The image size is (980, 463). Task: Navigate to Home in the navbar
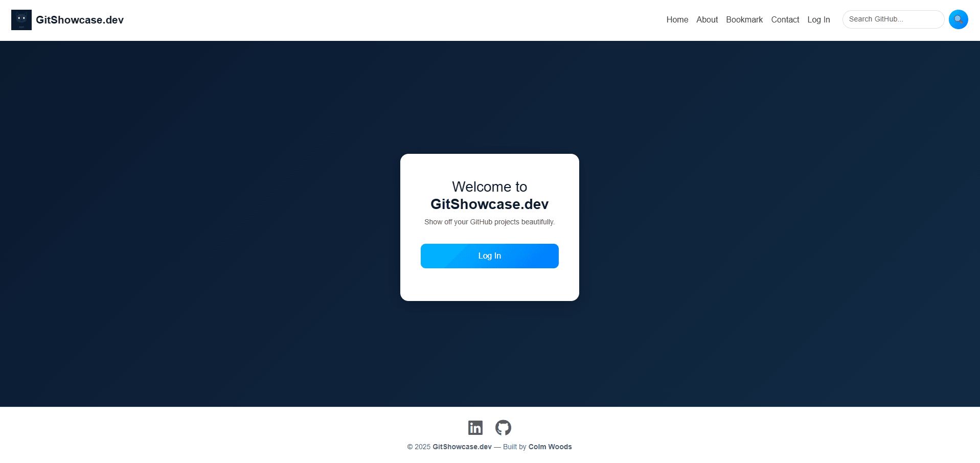pos(677,19)
